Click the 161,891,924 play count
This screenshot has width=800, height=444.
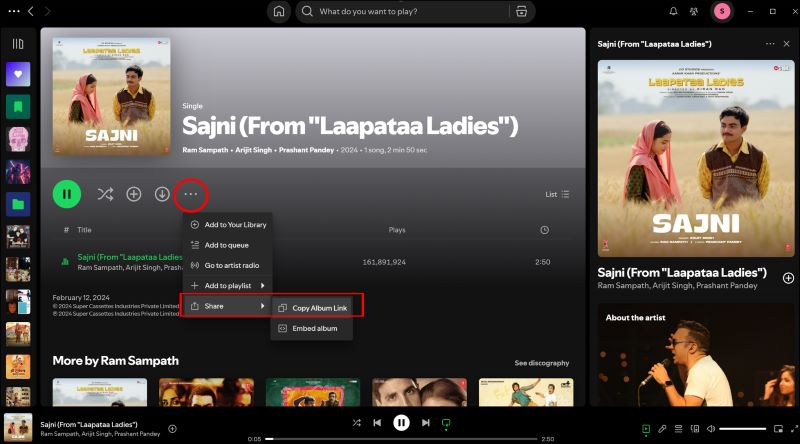384,262
